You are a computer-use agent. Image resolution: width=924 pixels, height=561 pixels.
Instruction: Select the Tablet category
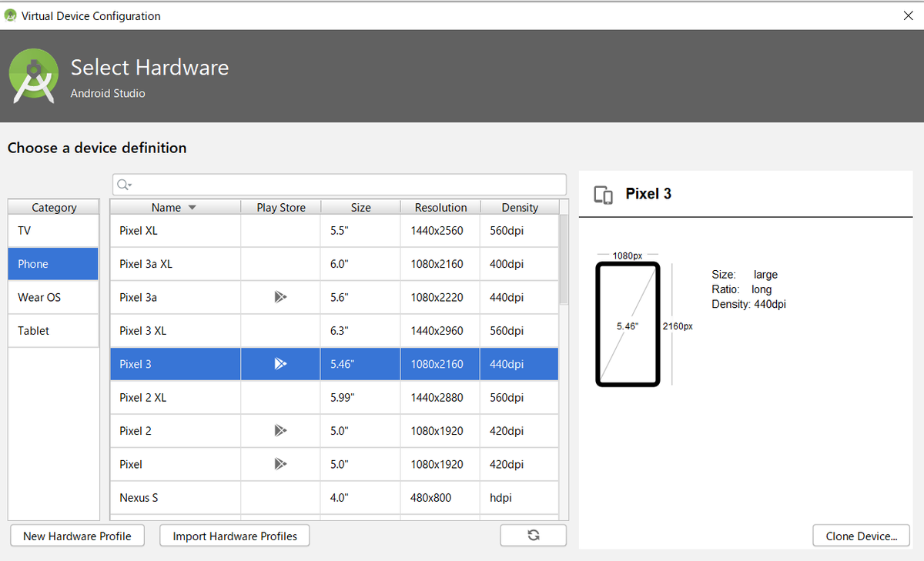53,330
